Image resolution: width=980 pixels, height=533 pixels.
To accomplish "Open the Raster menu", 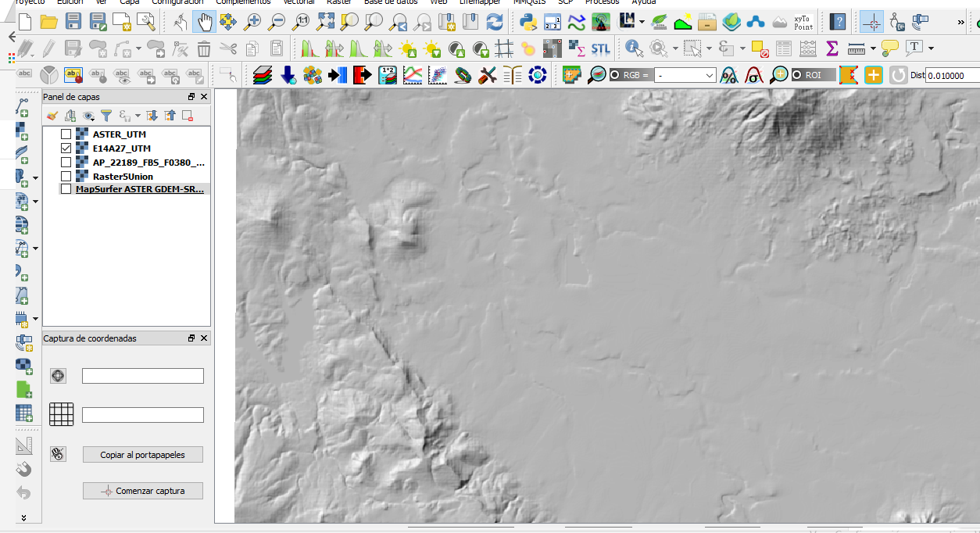I will (x=338, y=2).
